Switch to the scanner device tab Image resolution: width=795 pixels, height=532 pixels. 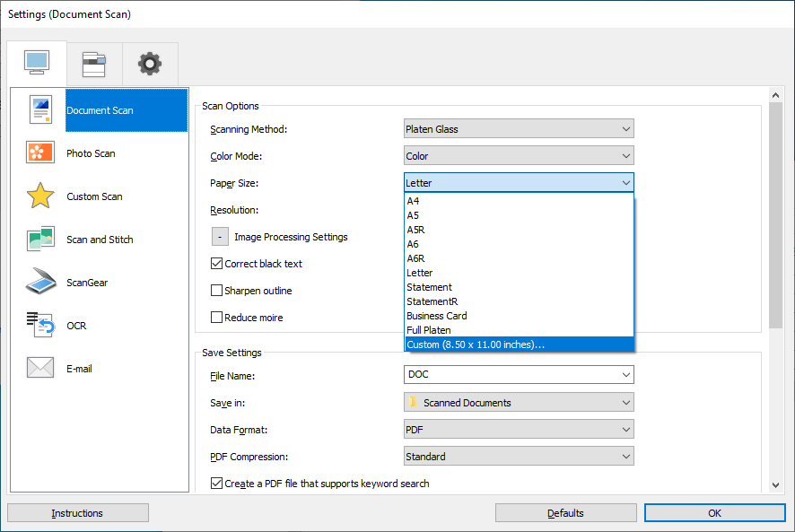click(93, 63)
